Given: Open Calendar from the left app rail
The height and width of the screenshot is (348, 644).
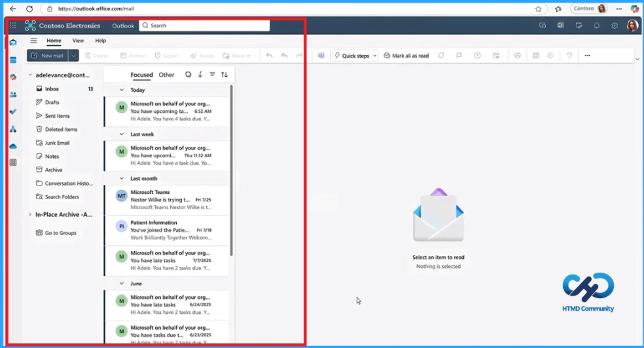Looking at the screenshot, I should click(x=13, y=60).
